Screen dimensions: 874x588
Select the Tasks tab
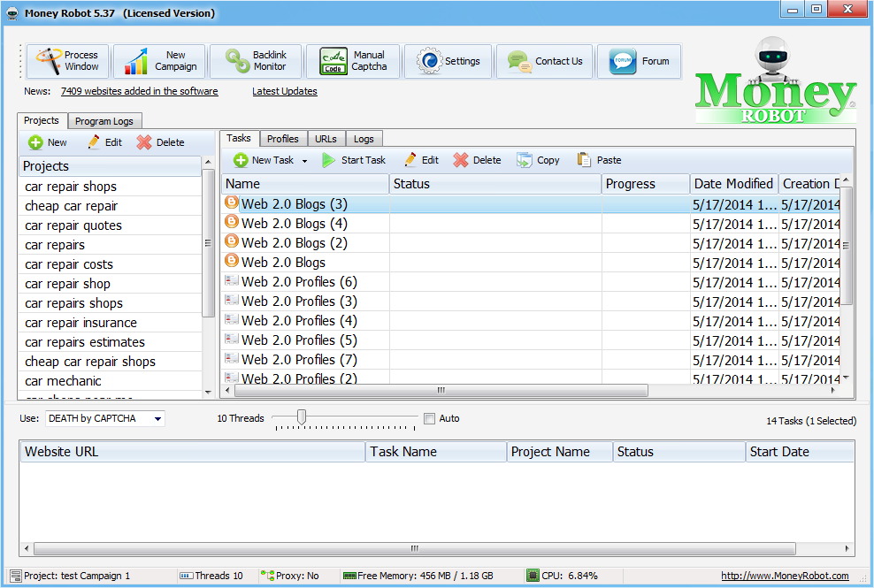coord(239,138)
